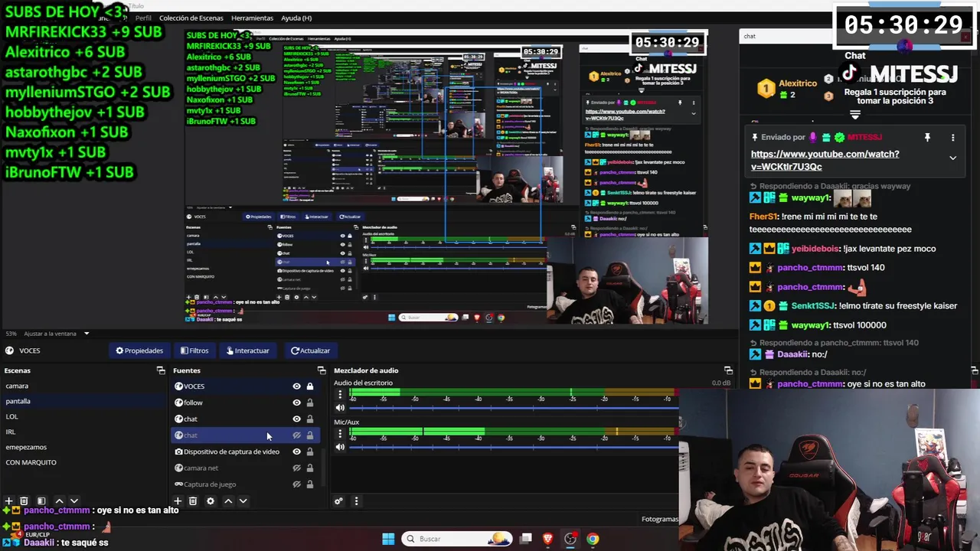Open the pinned YouTube link in chat
The width and height of the screenshot is (980, 551).
pos(825,160)
